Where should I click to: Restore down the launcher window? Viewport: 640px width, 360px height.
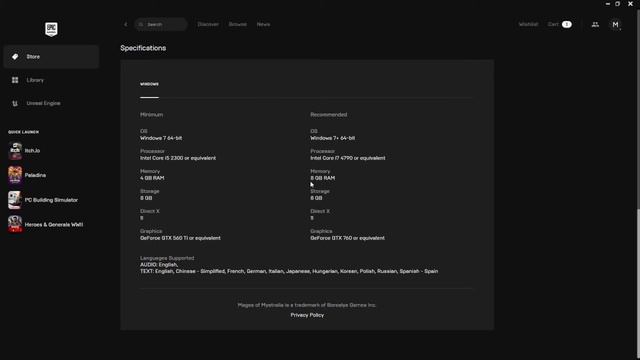(x=618, y=4)
